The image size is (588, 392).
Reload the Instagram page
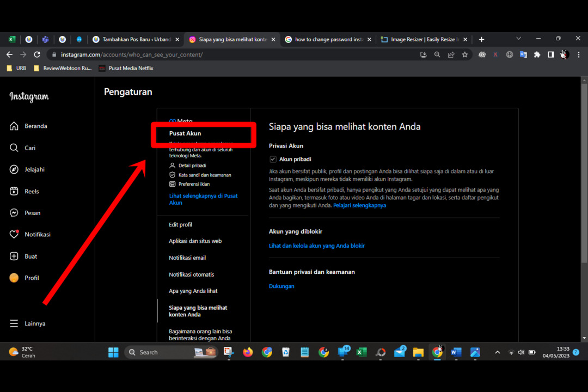37,55
